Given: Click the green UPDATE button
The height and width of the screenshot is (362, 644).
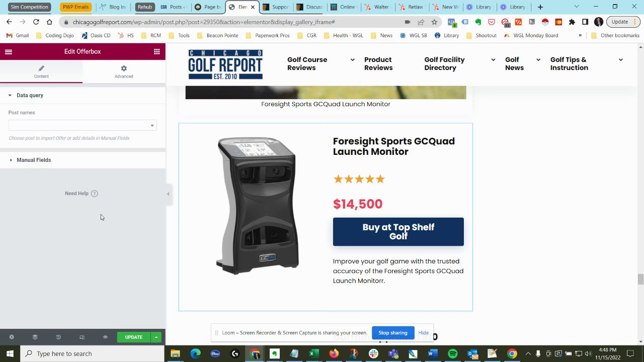Looking at the screenshot, I should [x=134, y=337].
